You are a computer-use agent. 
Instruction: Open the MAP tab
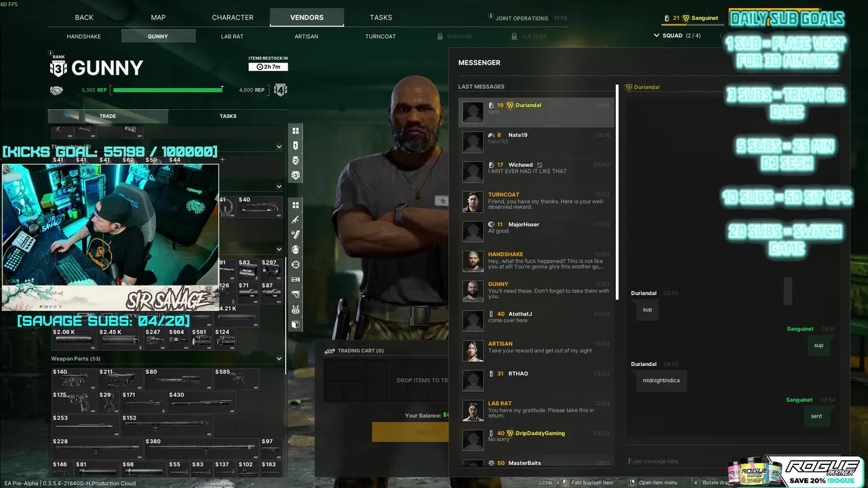tap(158, 18)
